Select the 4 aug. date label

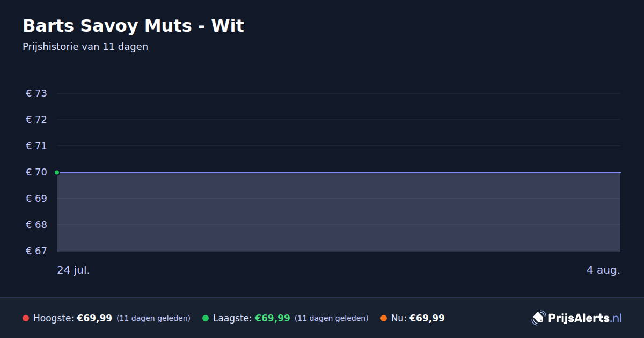(x=603, y=270)
